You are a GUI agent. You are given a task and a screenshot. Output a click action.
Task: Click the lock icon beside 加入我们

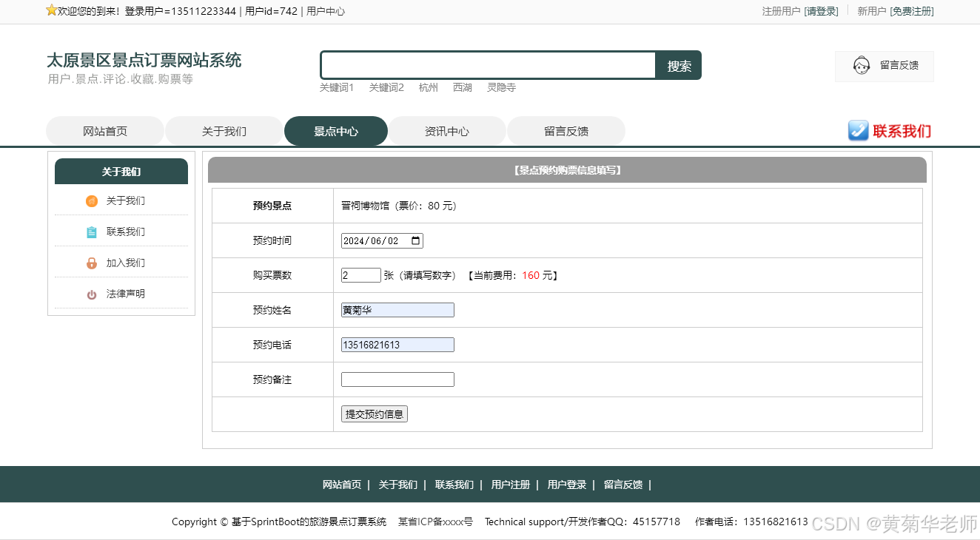click(x=92, y=263)
